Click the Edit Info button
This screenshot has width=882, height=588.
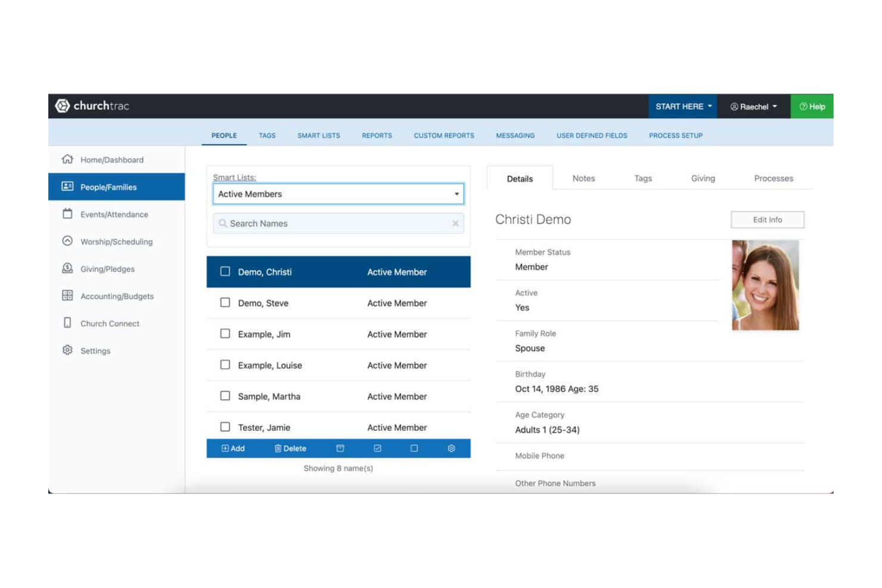[x=767, y=219]
